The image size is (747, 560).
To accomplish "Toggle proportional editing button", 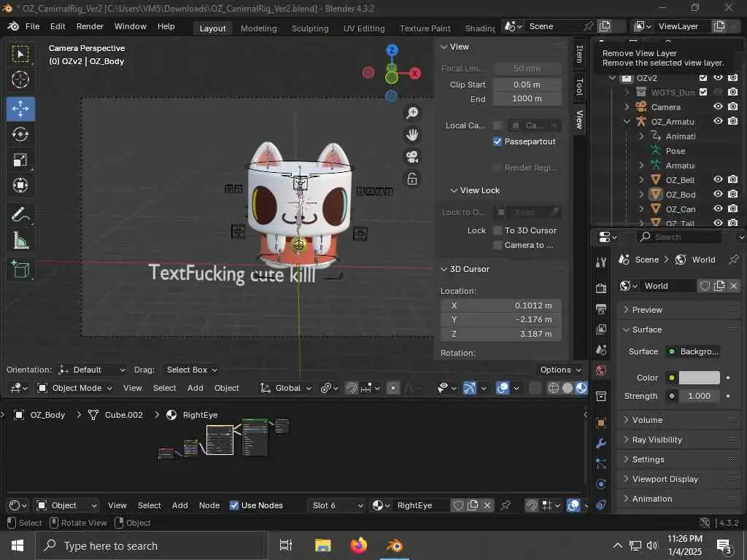I will point(393,388).
